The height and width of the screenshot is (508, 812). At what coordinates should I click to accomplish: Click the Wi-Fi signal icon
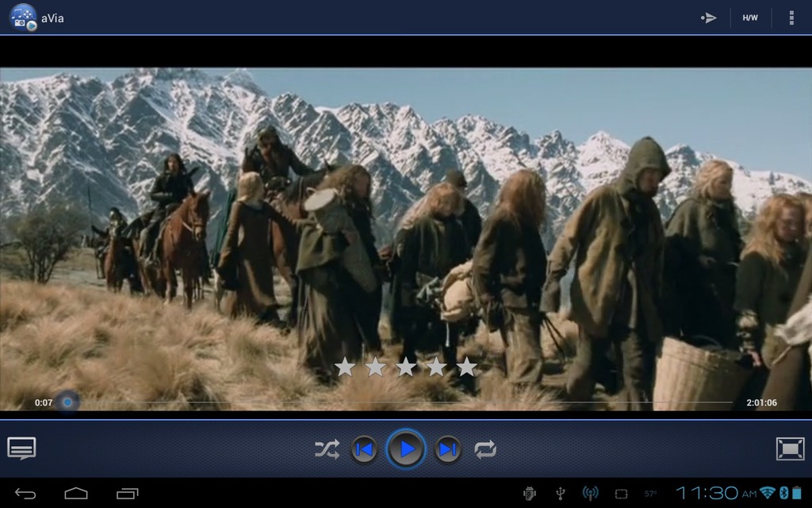[x=768, y=493]
